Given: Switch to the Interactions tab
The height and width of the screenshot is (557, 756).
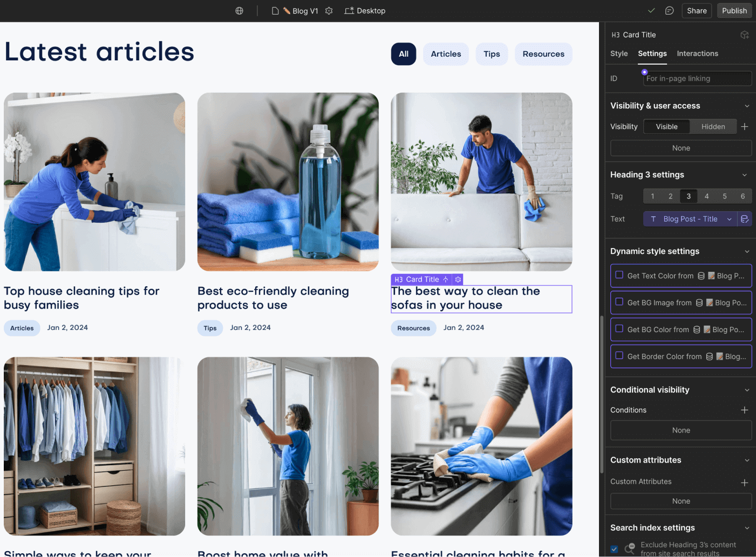Looking at the screenshot, I should click(x=698, y=53).
